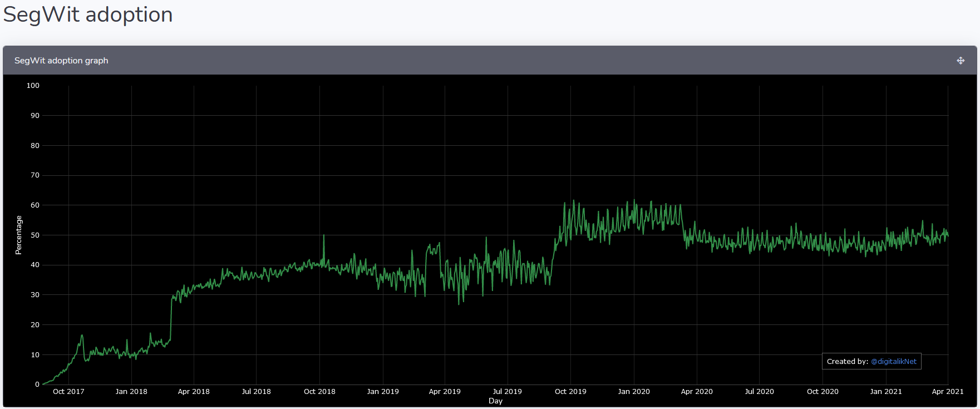Click the "Oct 2019" x-axis label
The height and width of the screenshot is (409, 980).
point(570,392)
